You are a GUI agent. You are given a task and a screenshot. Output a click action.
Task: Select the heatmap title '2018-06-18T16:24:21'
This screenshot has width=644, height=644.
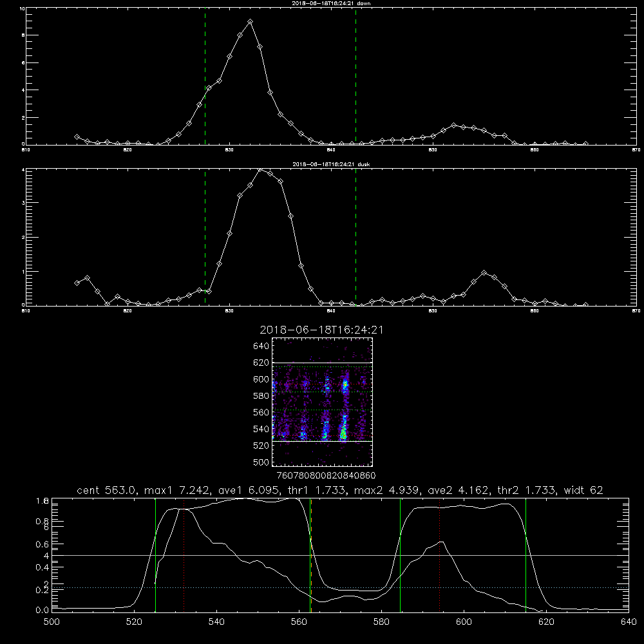[x=321, y=330]
